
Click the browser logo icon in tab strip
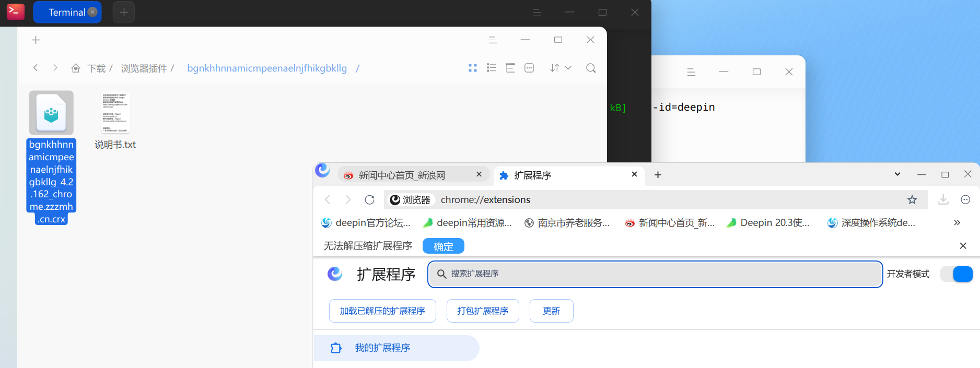click(x=322, y=170)
